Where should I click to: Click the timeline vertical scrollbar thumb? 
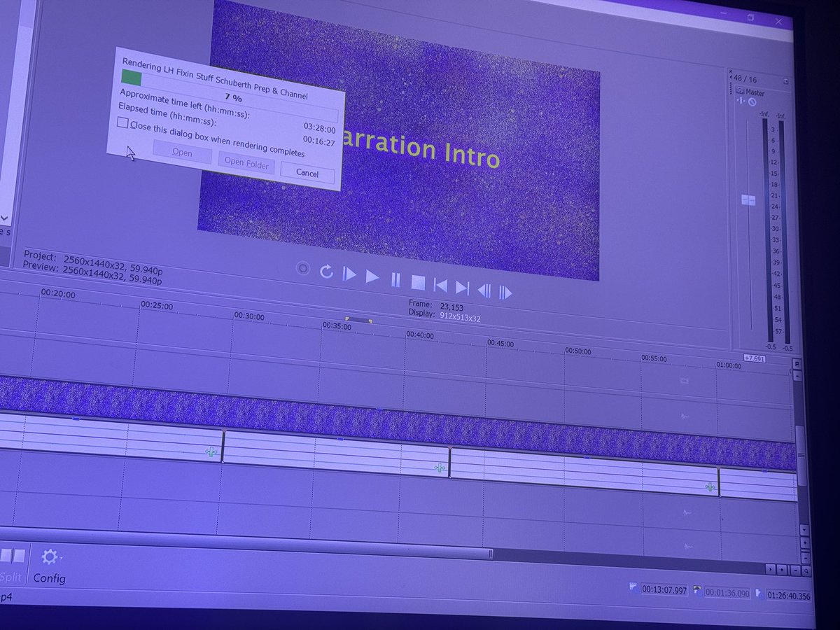(801, 456)
